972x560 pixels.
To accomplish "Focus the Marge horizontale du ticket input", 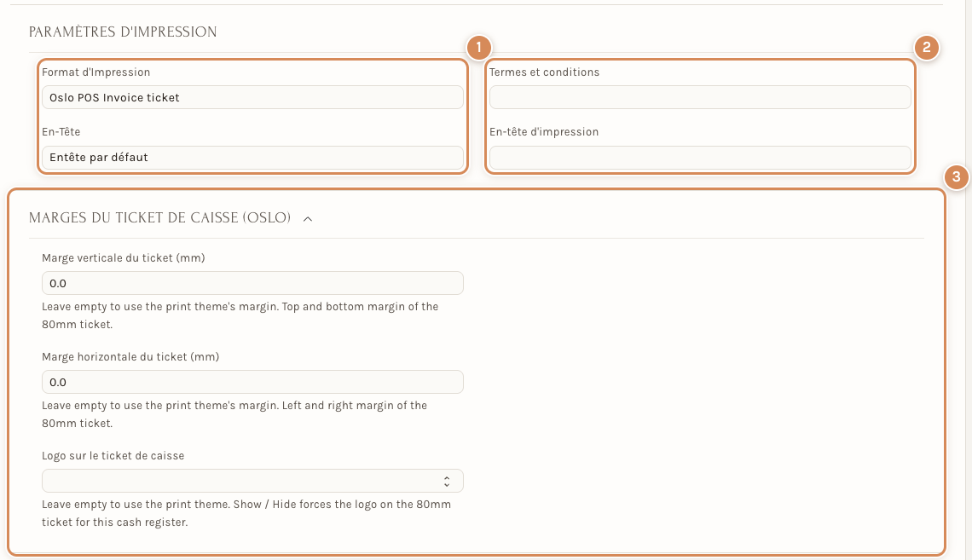I will click(x=252, y=382).
